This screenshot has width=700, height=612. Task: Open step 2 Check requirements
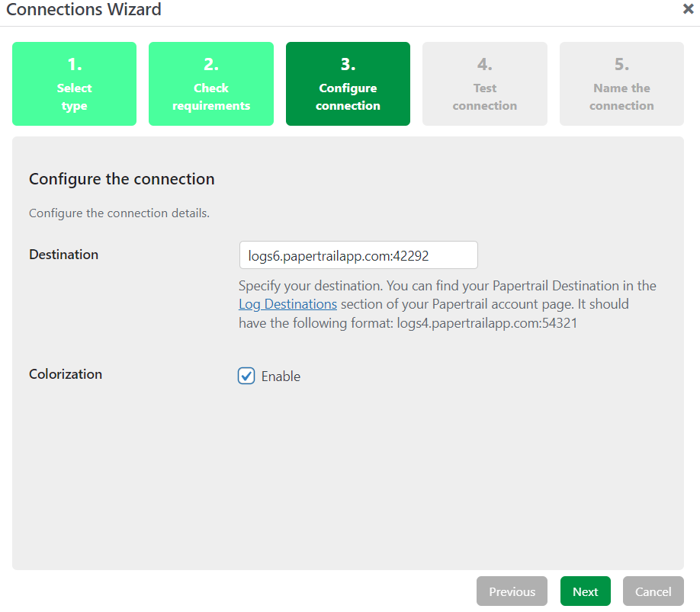pyautogui.click(x=211, y=84)
